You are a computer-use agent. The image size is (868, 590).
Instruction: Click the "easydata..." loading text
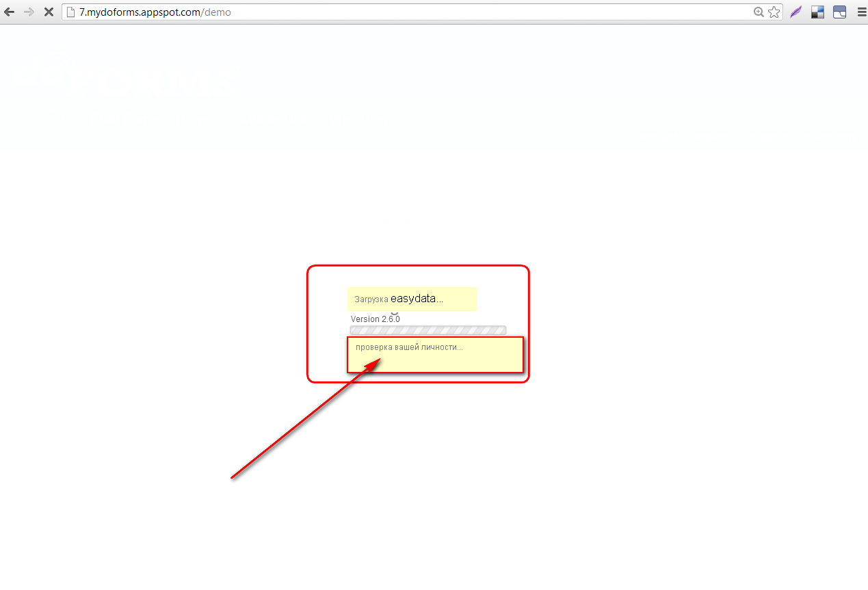[x=417, y=299]
